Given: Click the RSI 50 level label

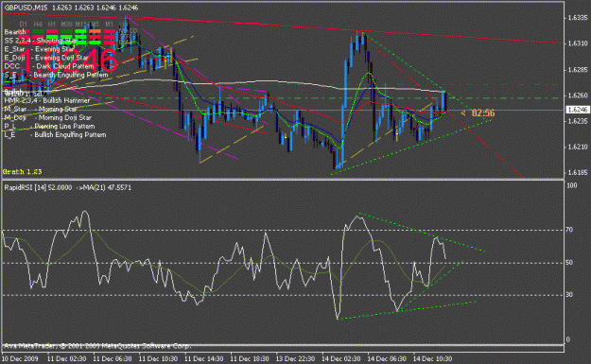Looking at the screenshot, I should (x=570, y=263).
